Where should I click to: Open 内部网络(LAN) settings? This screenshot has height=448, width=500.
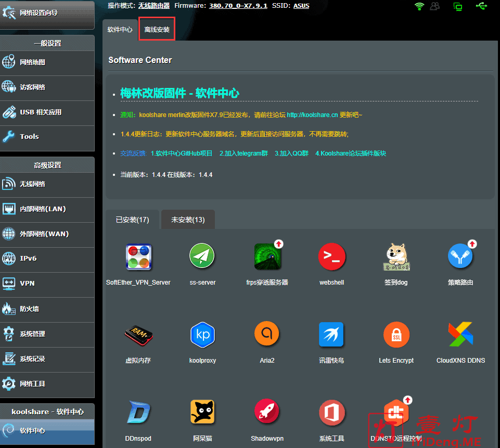[x=47, y=210]
